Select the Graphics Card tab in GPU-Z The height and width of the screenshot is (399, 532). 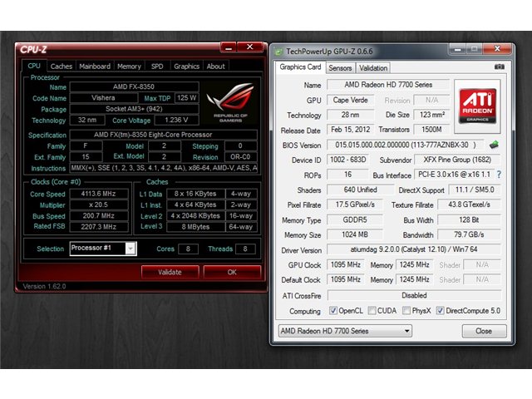pos(300,66)
